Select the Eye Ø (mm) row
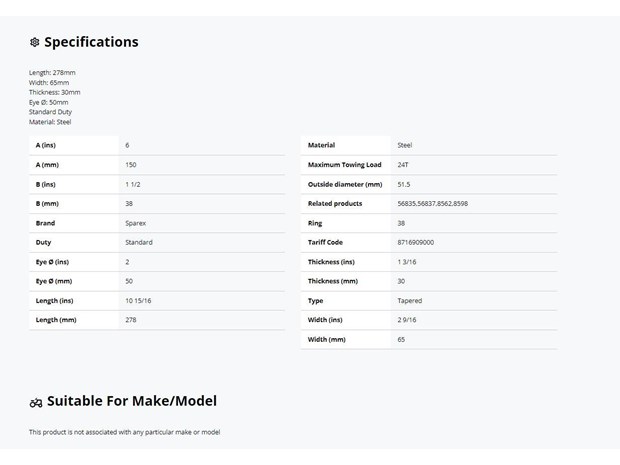620x465 pixels. (157, 281)
